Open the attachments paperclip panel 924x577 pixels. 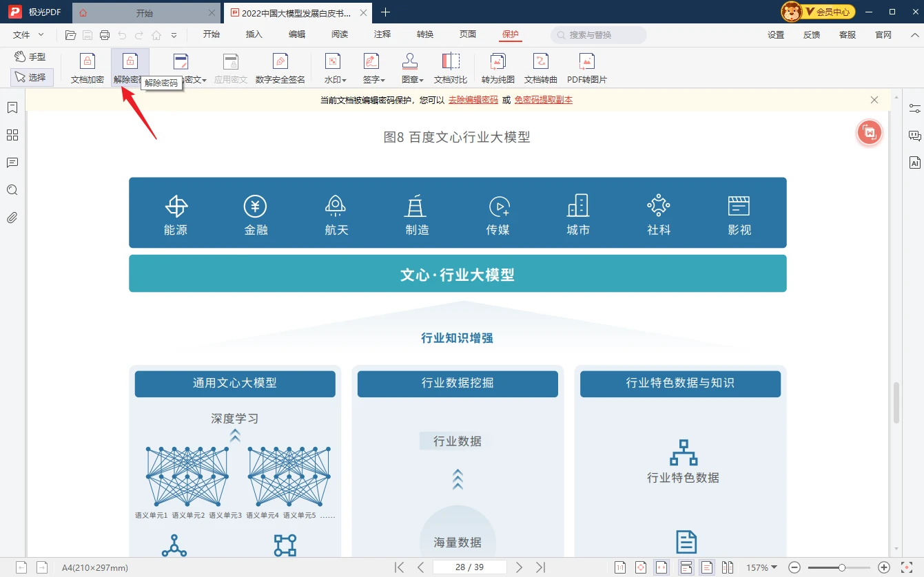[x=12, y=218]
